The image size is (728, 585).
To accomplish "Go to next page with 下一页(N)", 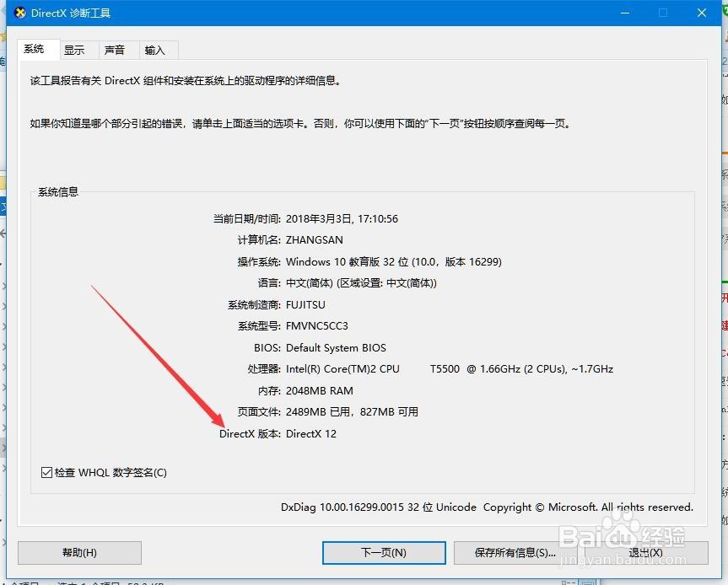I will point(384,552).
